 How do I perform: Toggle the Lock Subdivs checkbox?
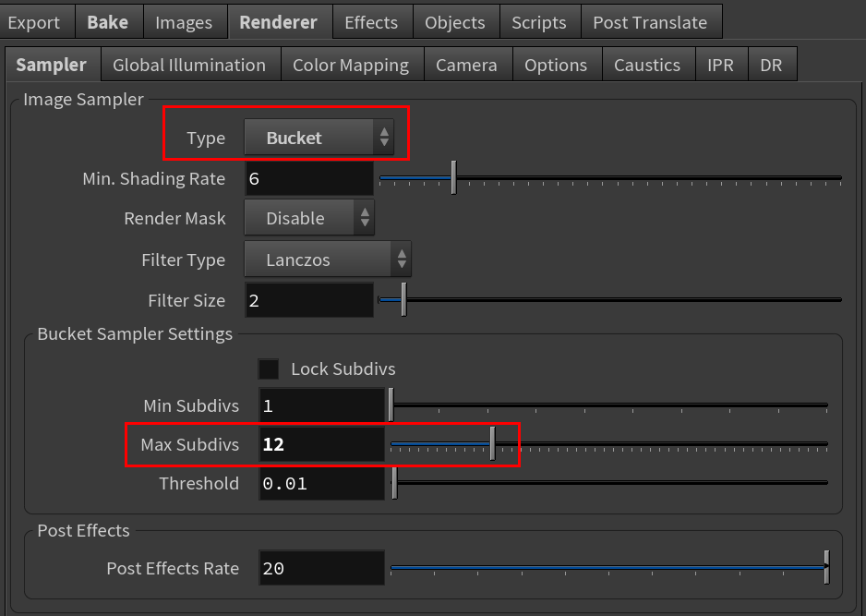(269, 369)
